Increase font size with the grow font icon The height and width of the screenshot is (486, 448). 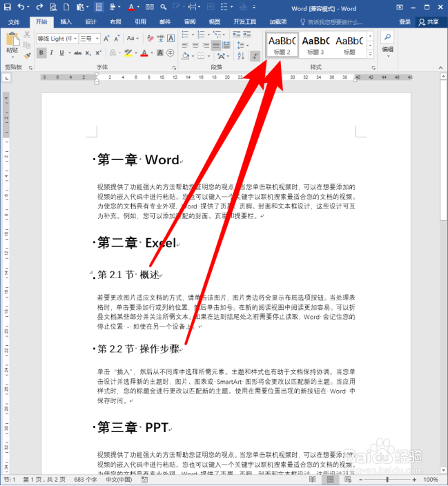106,39
